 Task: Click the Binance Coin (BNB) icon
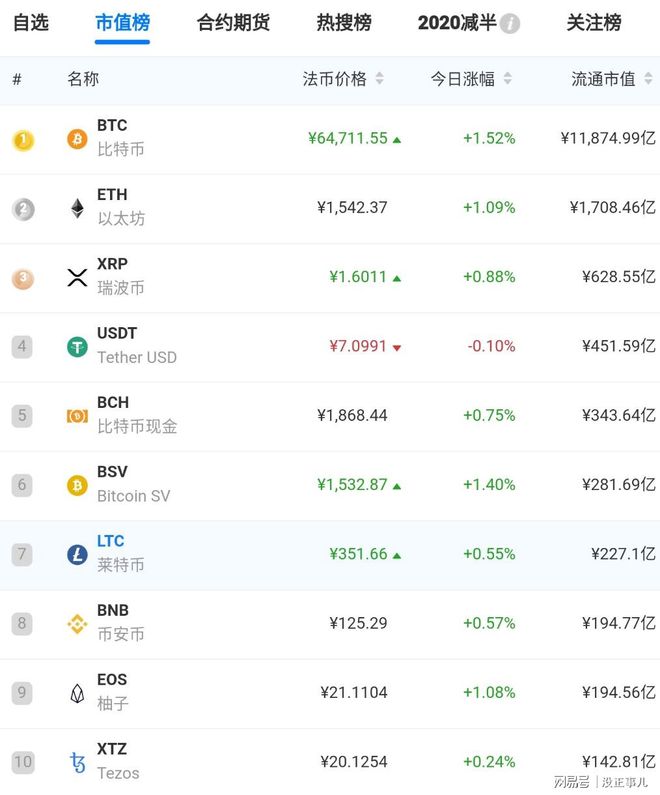click(x=77, y=624)
